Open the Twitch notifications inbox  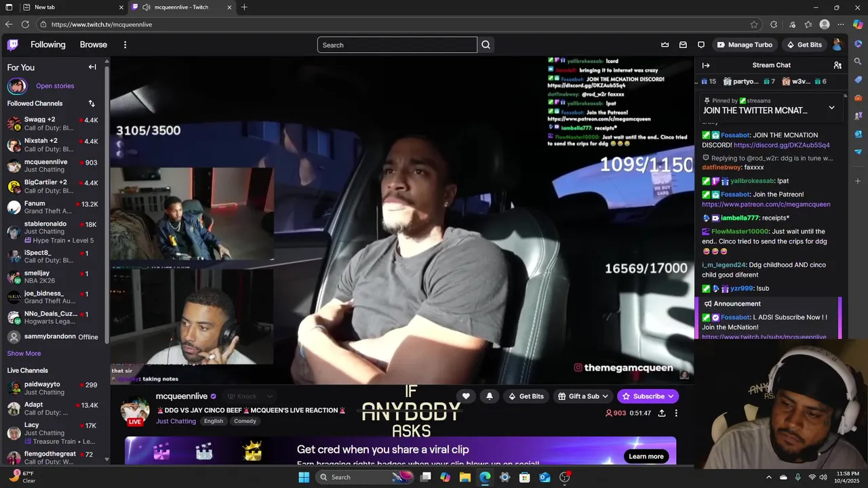pos(683,45)
